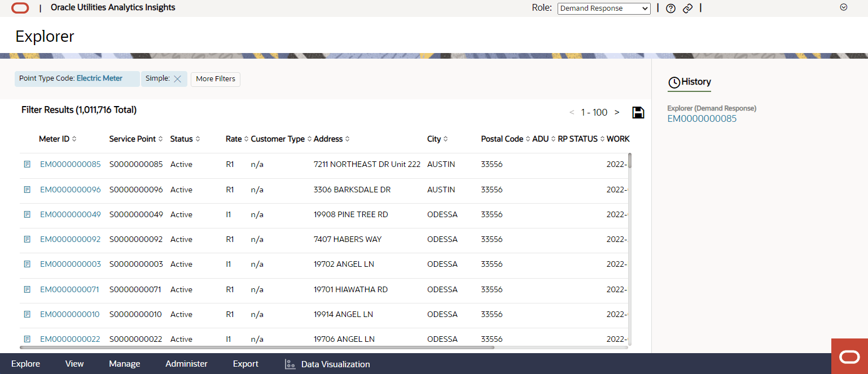
Task: Open meter EM0000000049 link
Action: coord(70,214)
